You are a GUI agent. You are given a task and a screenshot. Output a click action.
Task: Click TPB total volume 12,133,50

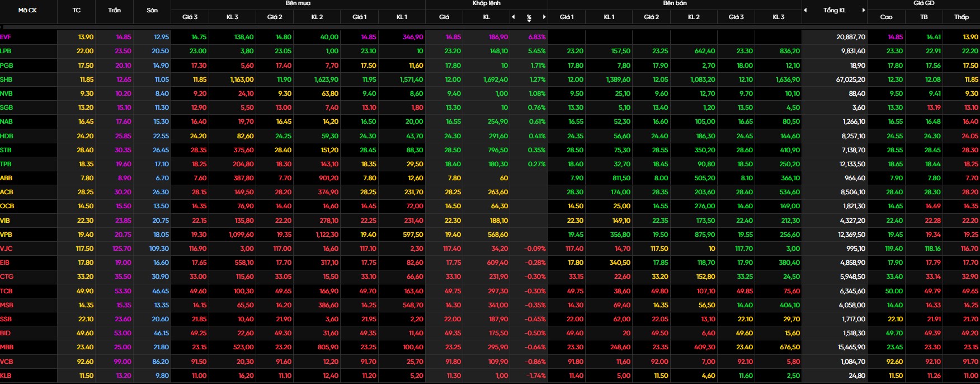tap(852, 164)
